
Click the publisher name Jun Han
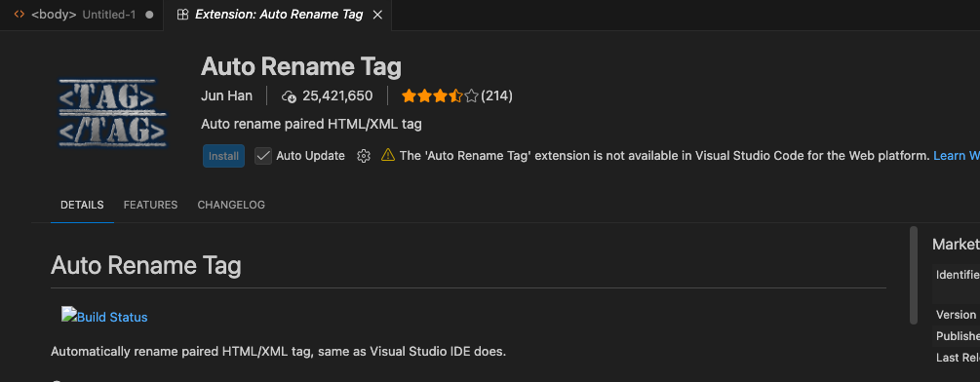pyautogui.click(x=227, y=95)
